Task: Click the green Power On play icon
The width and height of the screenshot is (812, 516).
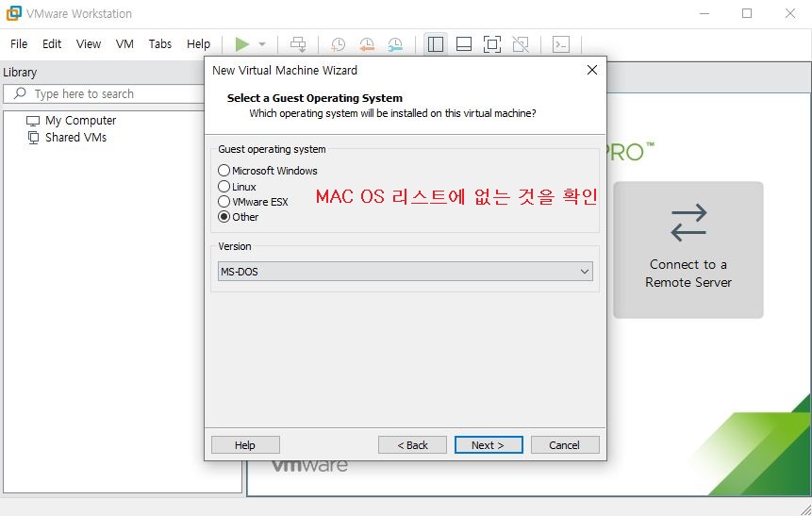Action: coord(241,44)
